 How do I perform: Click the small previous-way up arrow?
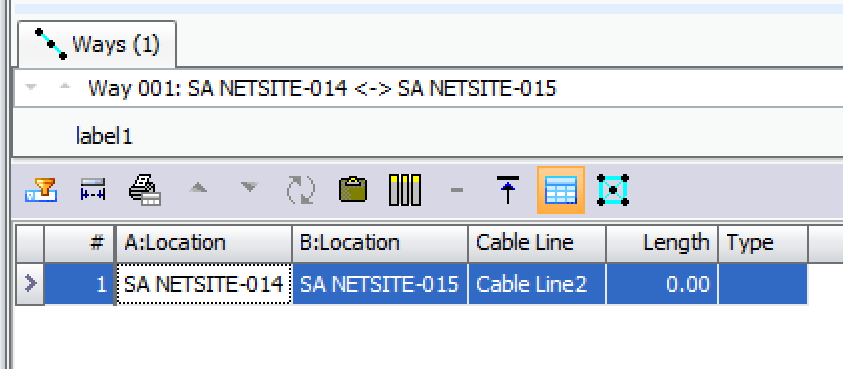pos(65,87)
